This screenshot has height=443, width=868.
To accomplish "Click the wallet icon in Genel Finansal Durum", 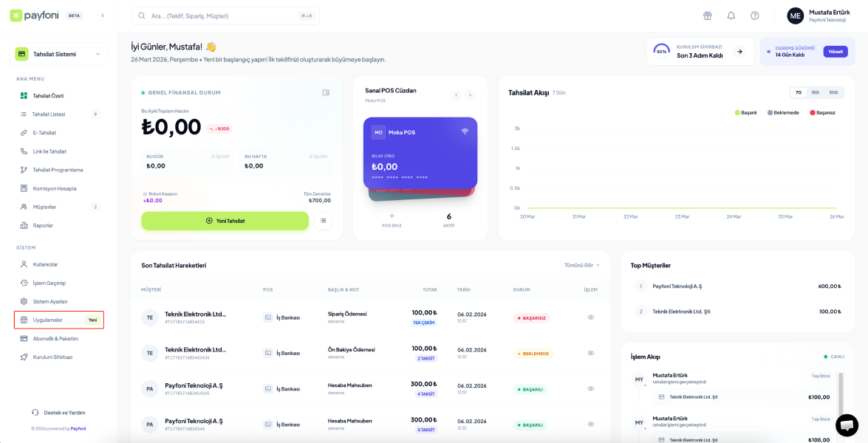I will [x=326, y=92].
